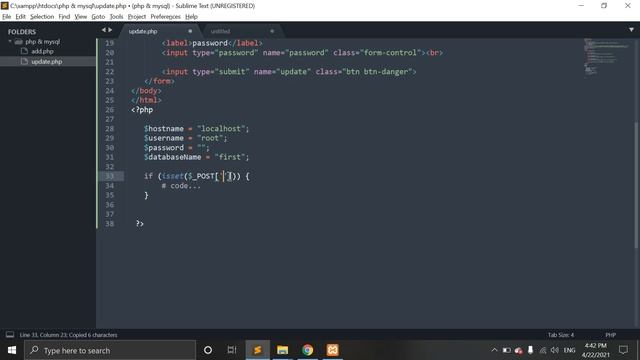Open Google Chrome from taskbar
This screenshot has height=360, width=640.
coord(307,350)
